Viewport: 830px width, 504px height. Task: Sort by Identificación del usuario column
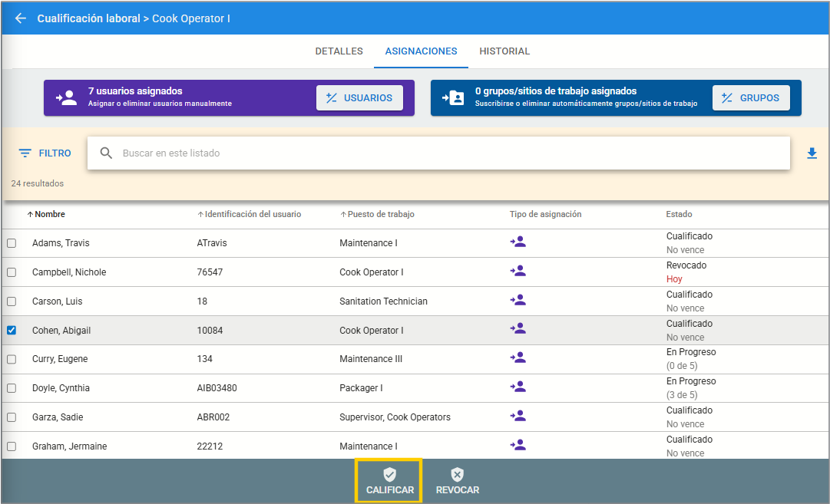253,214
